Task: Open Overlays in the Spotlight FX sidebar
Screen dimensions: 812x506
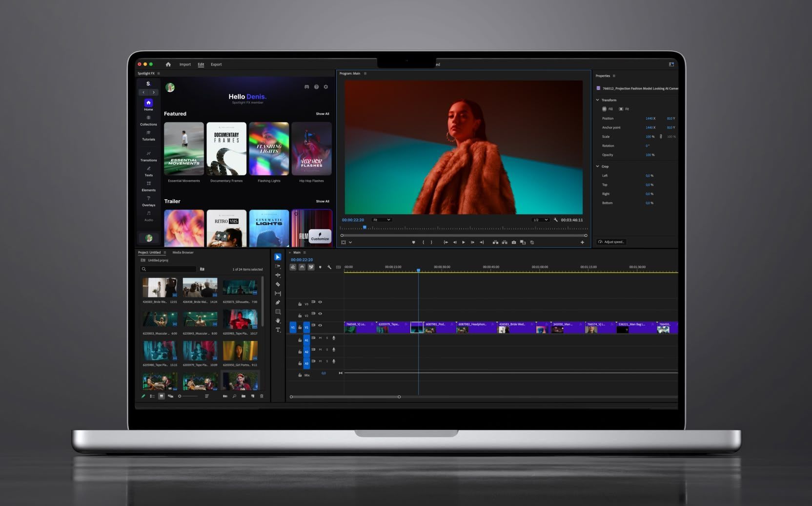Action: (148, 201)
